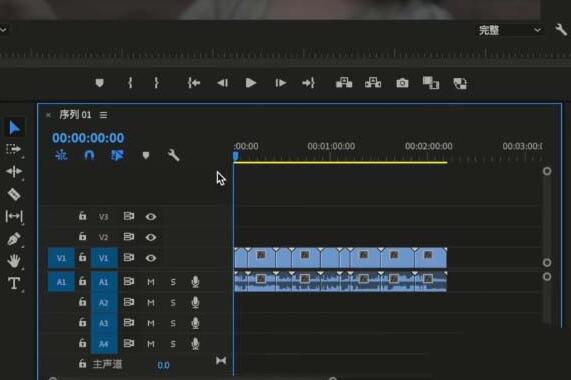
Task: Toggle Proxies button in monitor
Action: (x=460, y=83)
